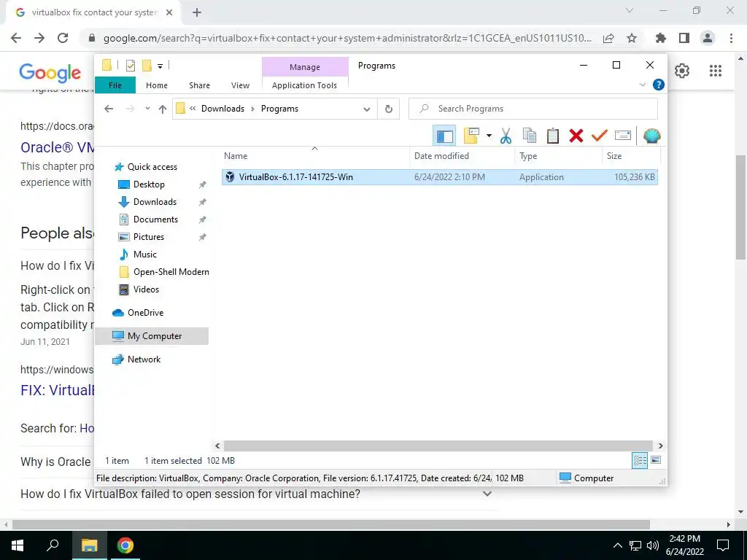
Task: Open Windows Start menu
Action: (x=18, y=545)
